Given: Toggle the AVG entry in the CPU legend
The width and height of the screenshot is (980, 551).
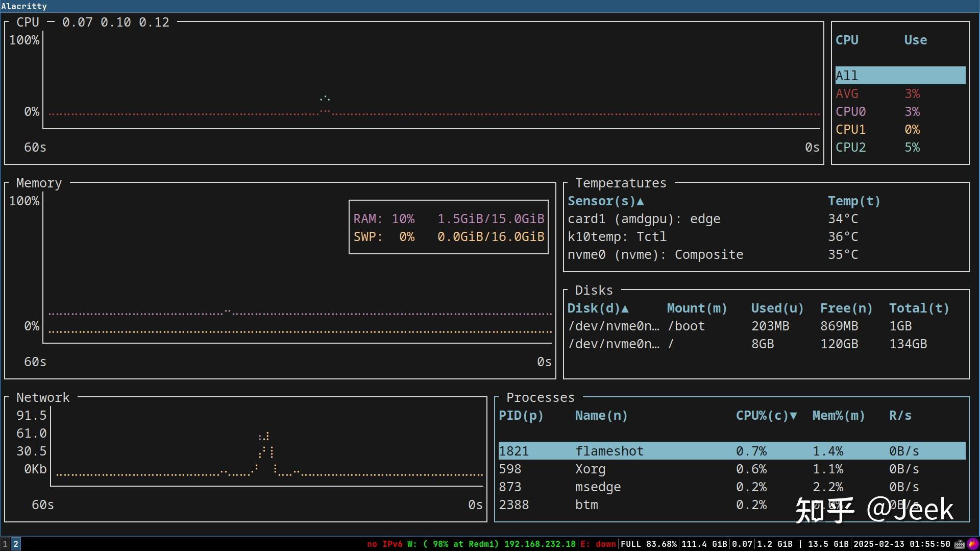Looking at the screenshot, I should tap(847, 93).
